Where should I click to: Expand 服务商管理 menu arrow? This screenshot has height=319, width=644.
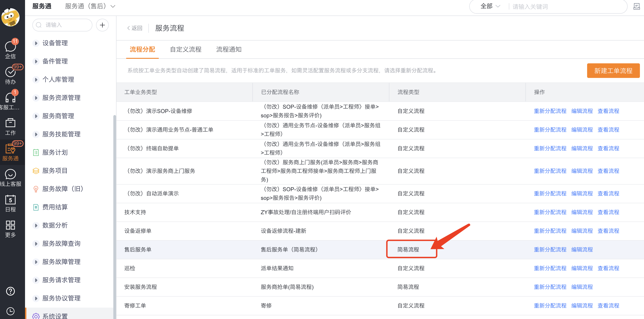pyautogui.click(x=36, y=116)
